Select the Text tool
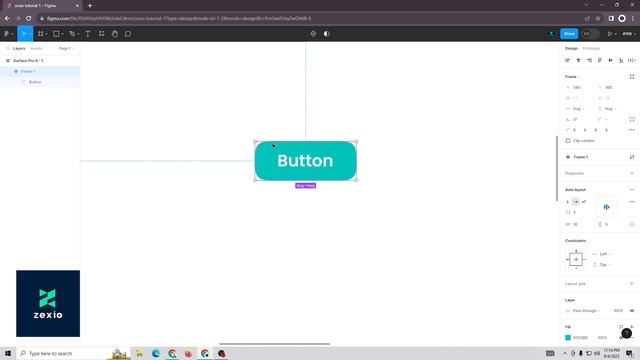This screenshot has height=360, width=640. coord(88,34)
